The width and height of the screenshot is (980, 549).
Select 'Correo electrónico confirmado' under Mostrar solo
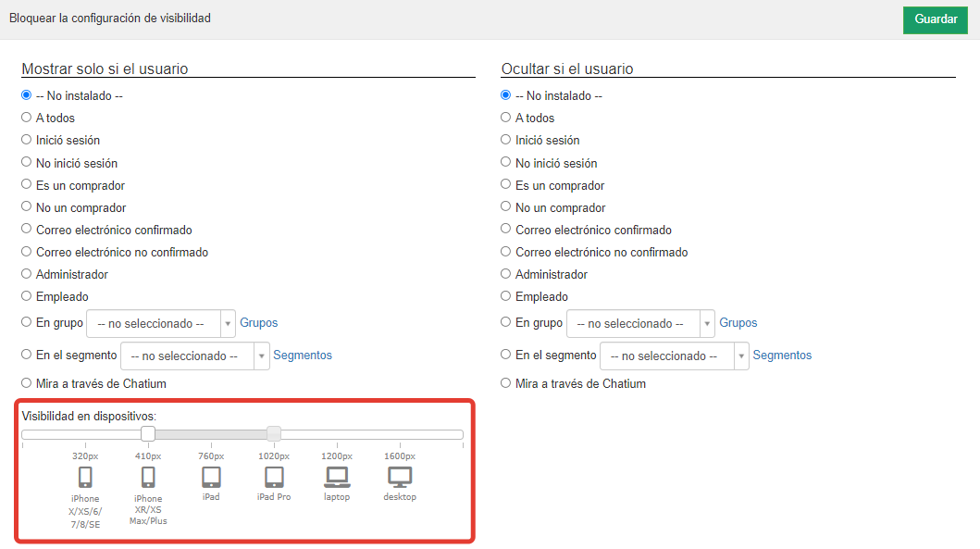[x=26, y=229]
